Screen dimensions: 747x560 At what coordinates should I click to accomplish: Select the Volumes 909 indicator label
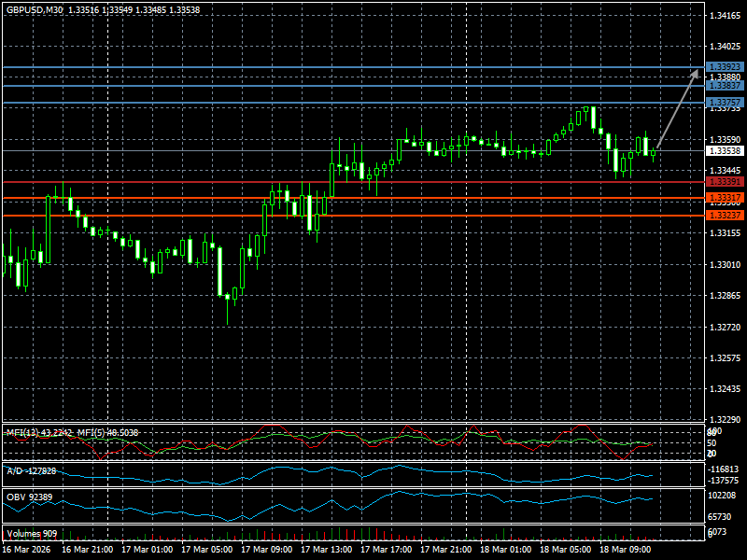[32, 533]
